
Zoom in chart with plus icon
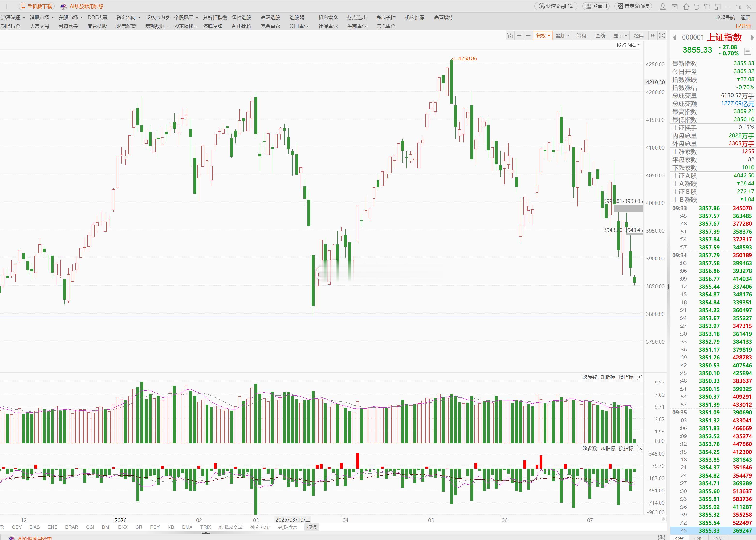tap(519, 36)
